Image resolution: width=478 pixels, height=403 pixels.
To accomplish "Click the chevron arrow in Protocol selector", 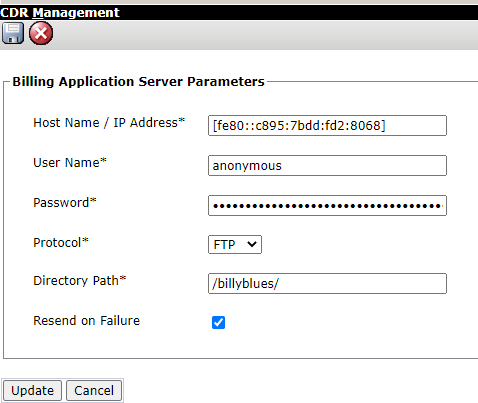I will click(x=252, y=244).
